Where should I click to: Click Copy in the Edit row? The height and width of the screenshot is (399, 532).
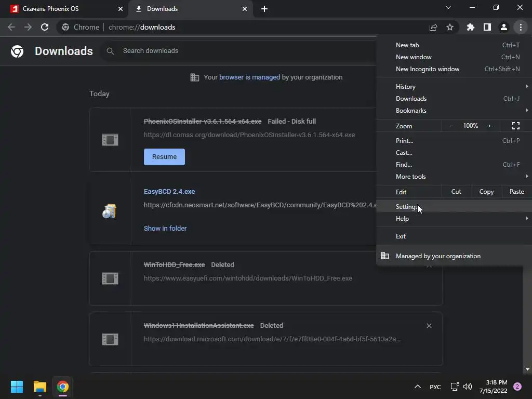pos(486,192)
